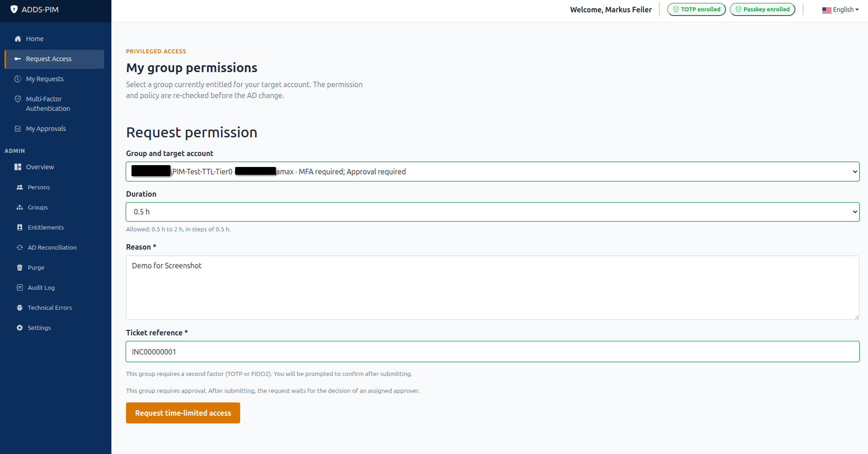This screenshot has width=868, height=454.
Task: Open Multi-Factor Authentication menu item
Action: (54, 104)
